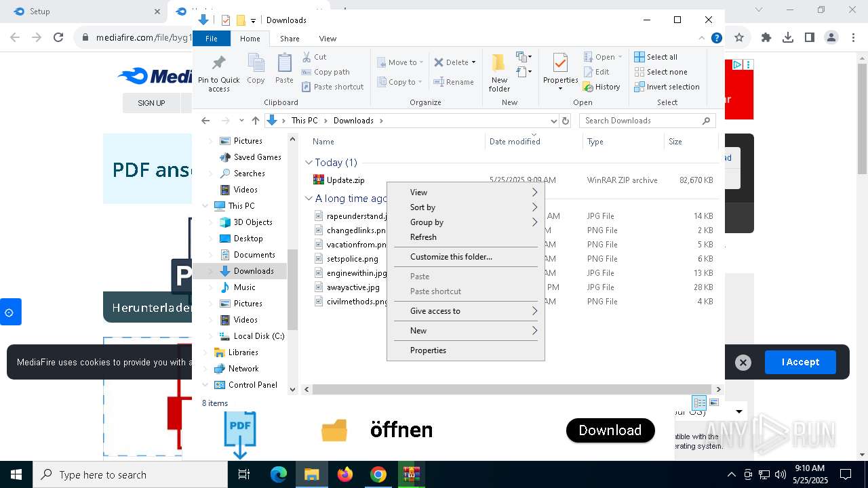Viewport: 868px width, 488px height.
Task: Open Give access to submenu
Action: tap(466, 311)
